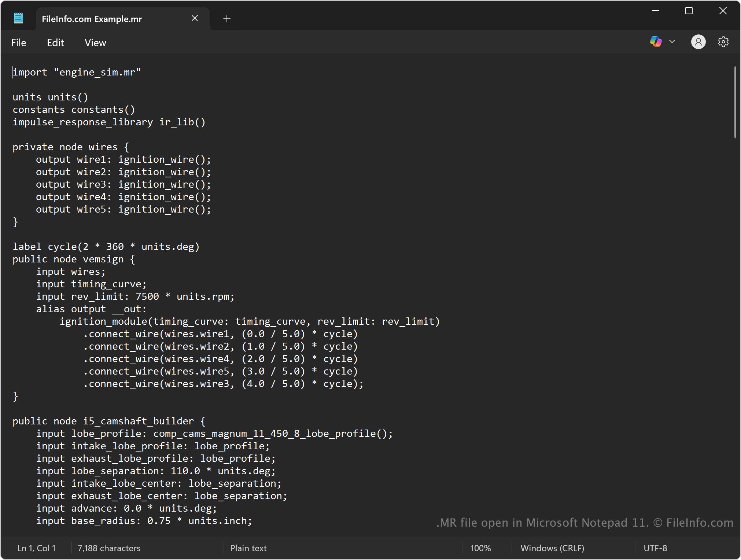Click the Copilot icon in toolbar
Viewport: 741px width, 560px height.
pos(656,42)
